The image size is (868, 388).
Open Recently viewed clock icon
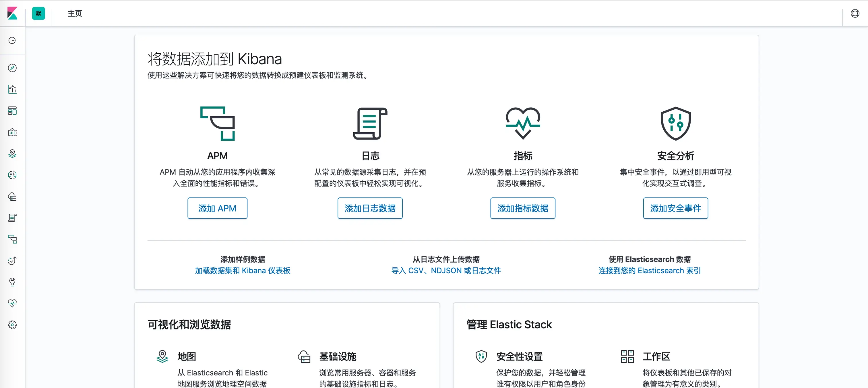coord(12,40)
